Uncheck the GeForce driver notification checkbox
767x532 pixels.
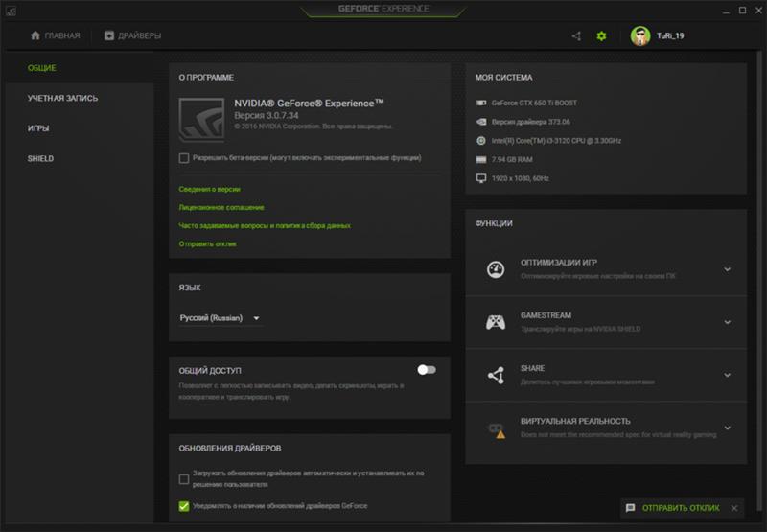pos(184,506)
